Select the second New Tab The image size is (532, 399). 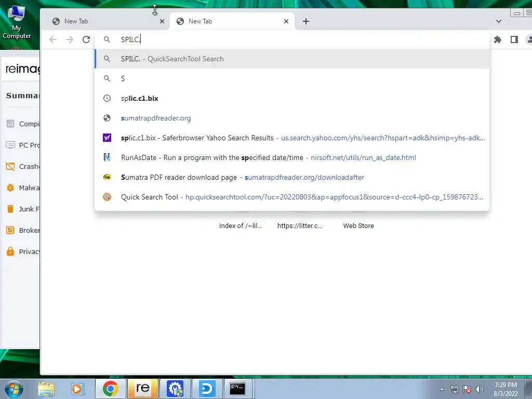pos(232,21)
